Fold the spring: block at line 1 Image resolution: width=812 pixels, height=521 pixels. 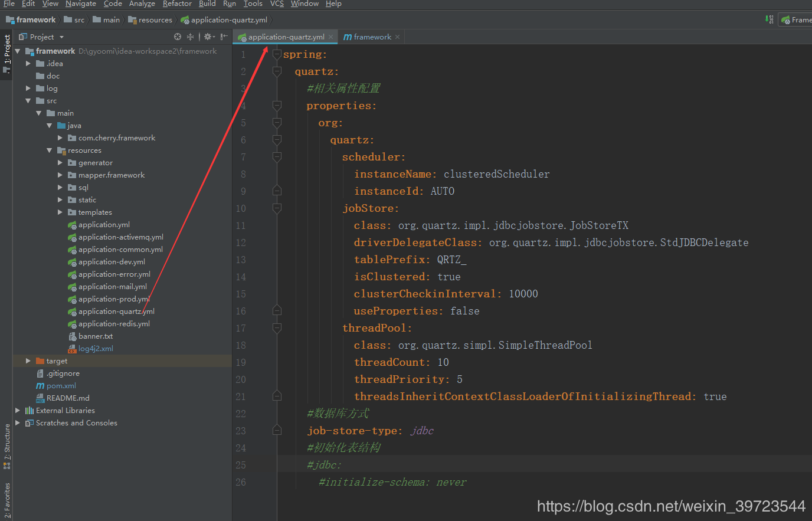(277, 54)
